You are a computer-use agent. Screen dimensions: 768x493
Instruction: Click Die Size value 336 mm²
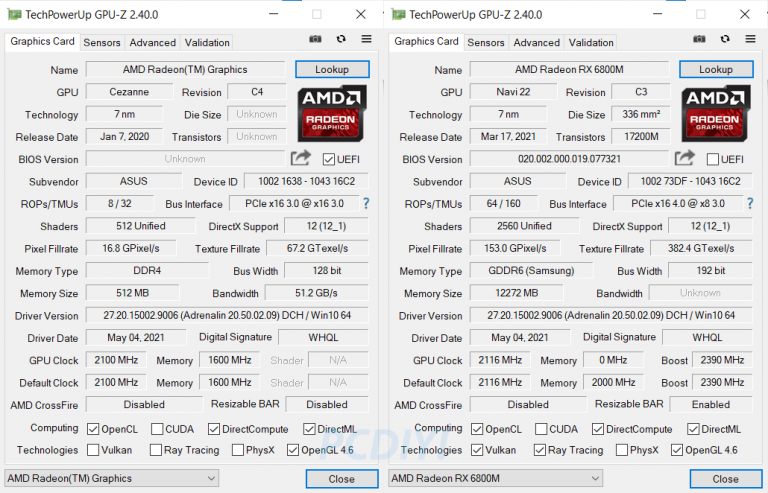point(641,114)
